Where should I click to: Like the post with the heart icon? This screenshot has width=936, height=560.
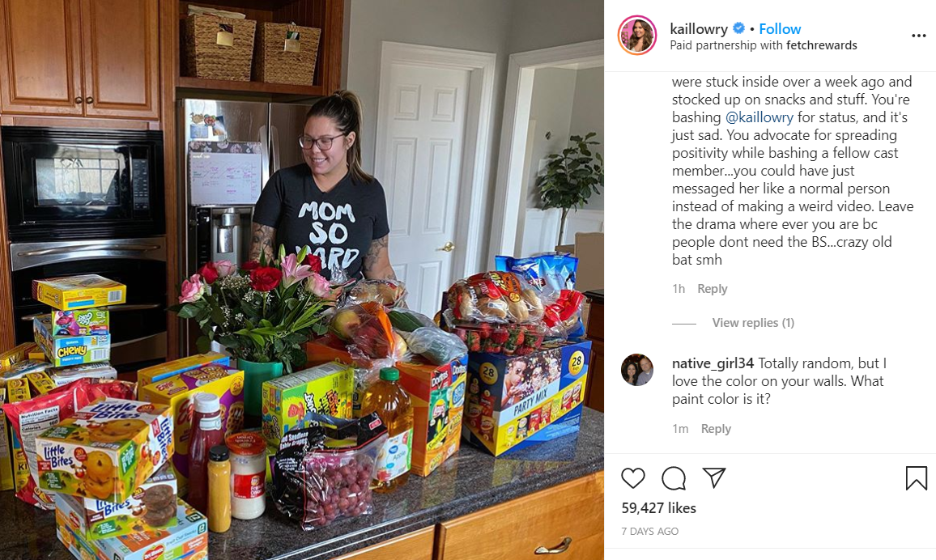coord(632,478)
